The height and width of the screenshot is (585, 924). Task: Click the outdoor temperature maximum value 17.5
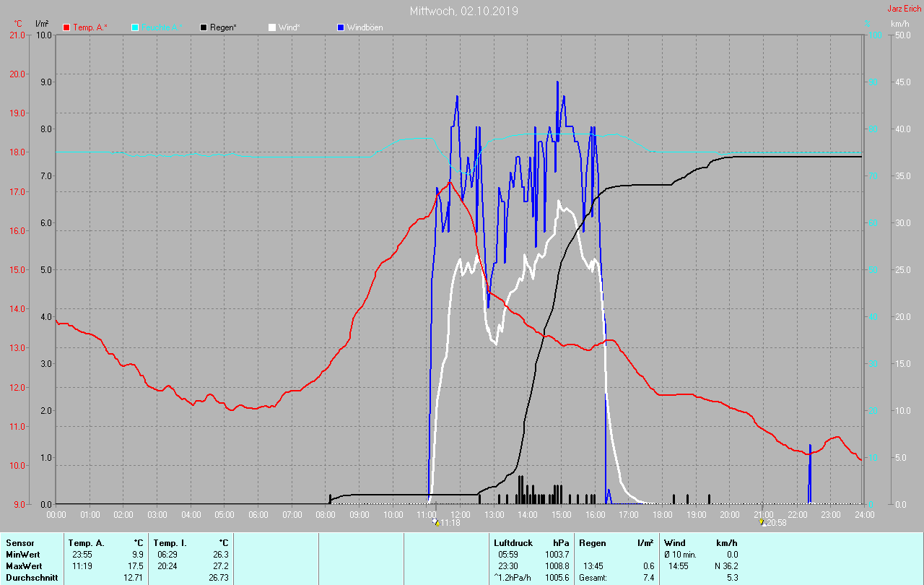(135, 566)
